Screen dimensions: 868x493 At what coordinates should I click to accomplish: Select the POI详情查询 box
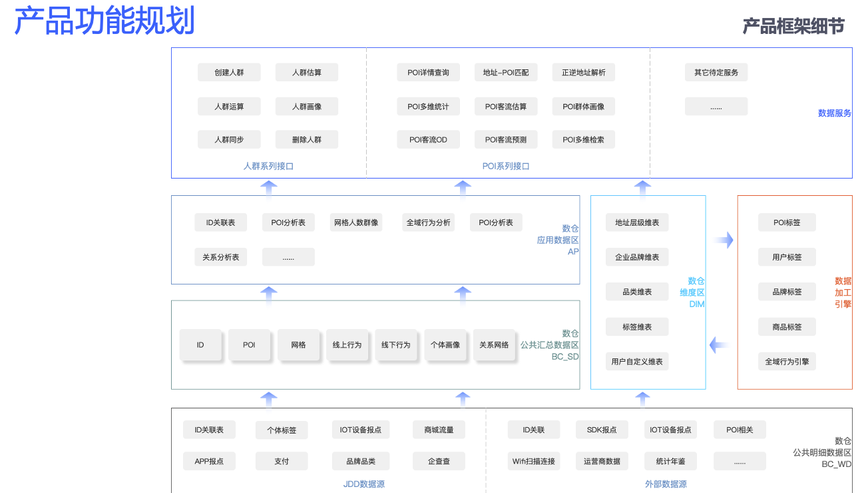[x=429, y=72]
